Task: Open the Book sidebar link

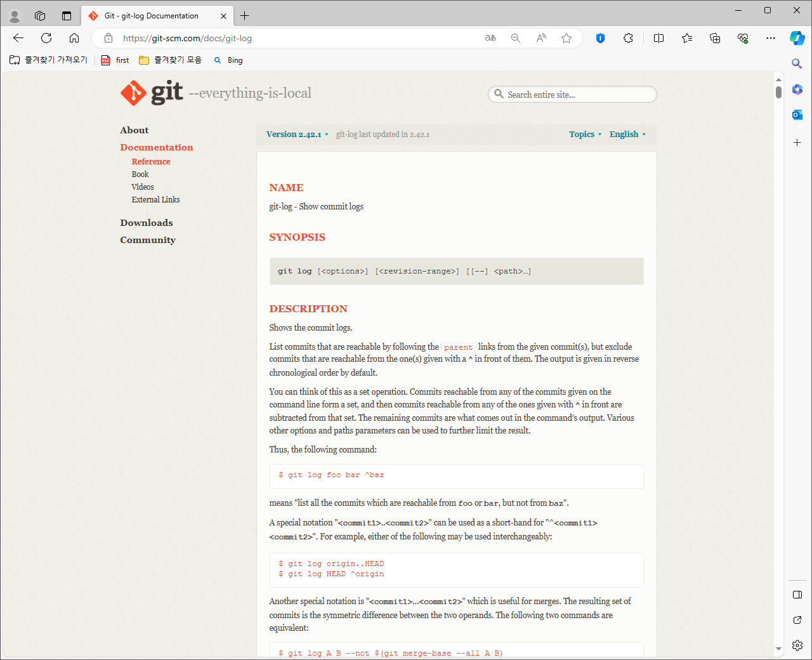Action: pyautogui.click(x=140, y=175)
